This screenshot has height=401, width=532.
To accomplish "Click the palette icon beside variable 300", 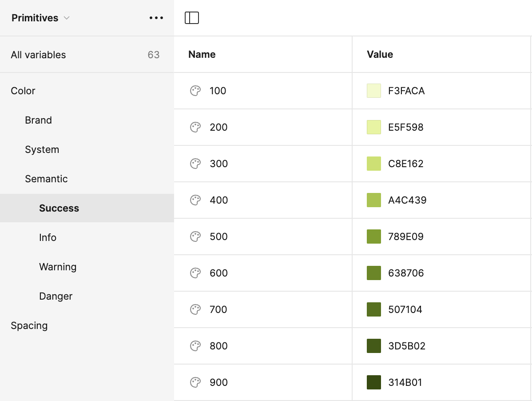I will (195, 164).
